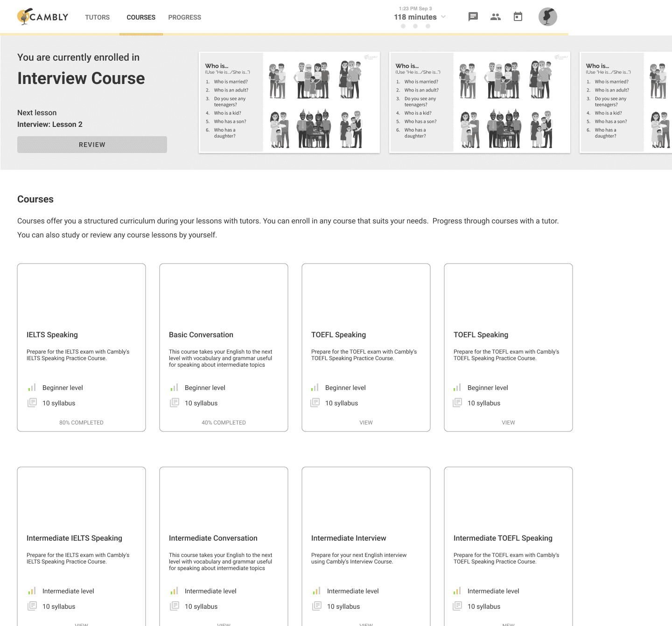This screenshot has height=626, width=672.
Task: Click the level bars icon on Basic Conversation card
Action: tap(175, 387)
